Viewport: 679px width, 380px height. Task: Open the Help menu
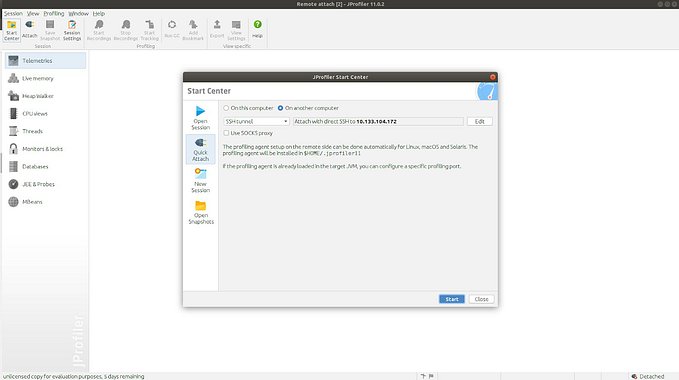(x=99, y=13)
